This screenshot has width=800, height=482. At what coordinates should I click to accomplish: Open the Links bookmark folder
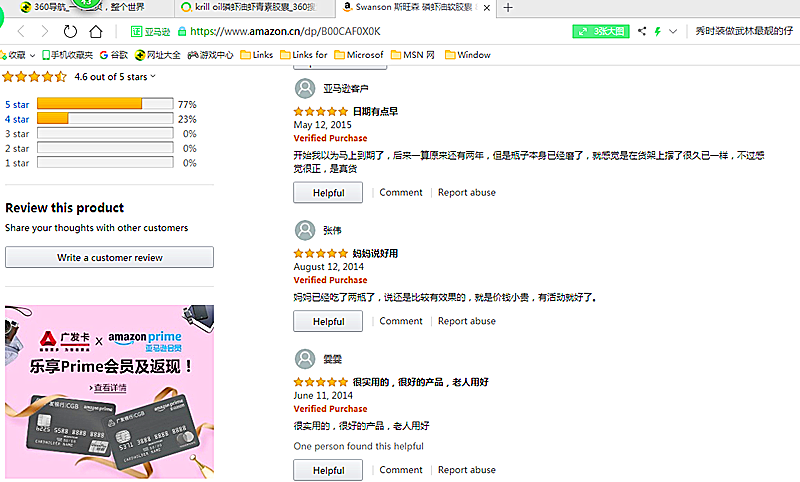point(256,55)
